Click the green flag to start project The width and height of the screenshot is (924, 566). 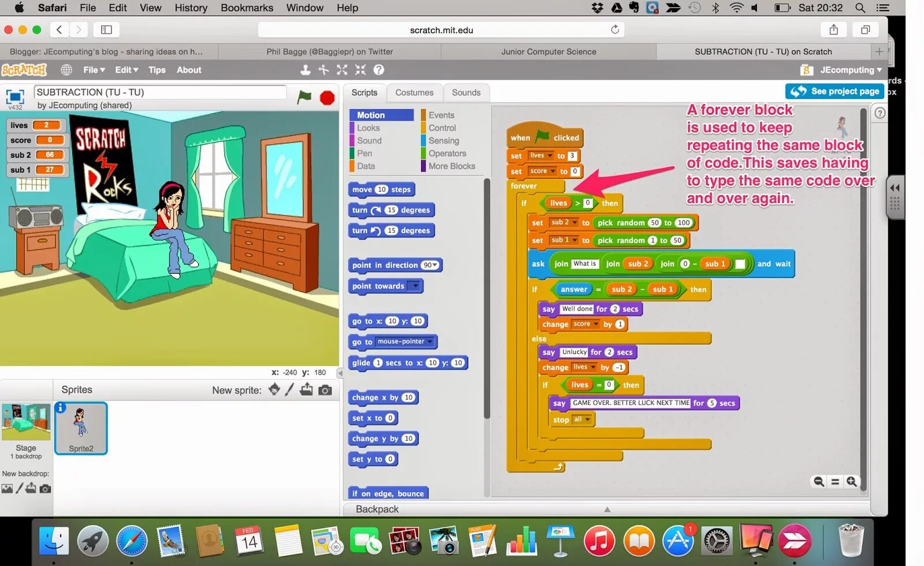click(304, 97)
